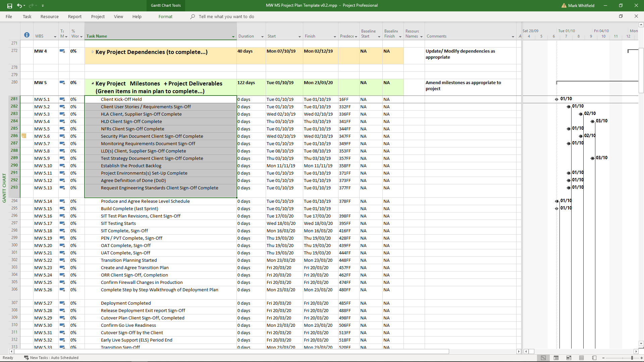This screenshot has height=362, width=644.
Task: Click the note indicator on row 286
Action: point(24,136)
